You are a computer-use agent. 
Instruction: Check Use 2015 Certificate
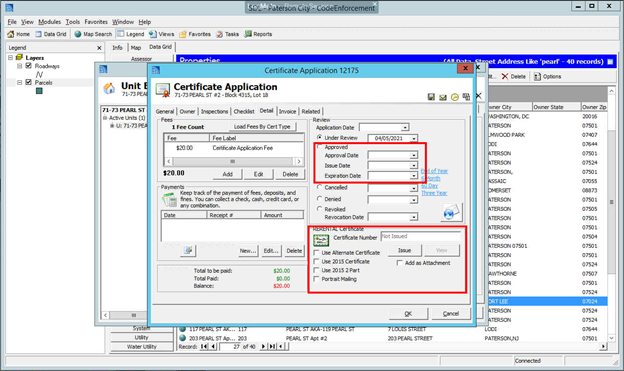(316, 262)
